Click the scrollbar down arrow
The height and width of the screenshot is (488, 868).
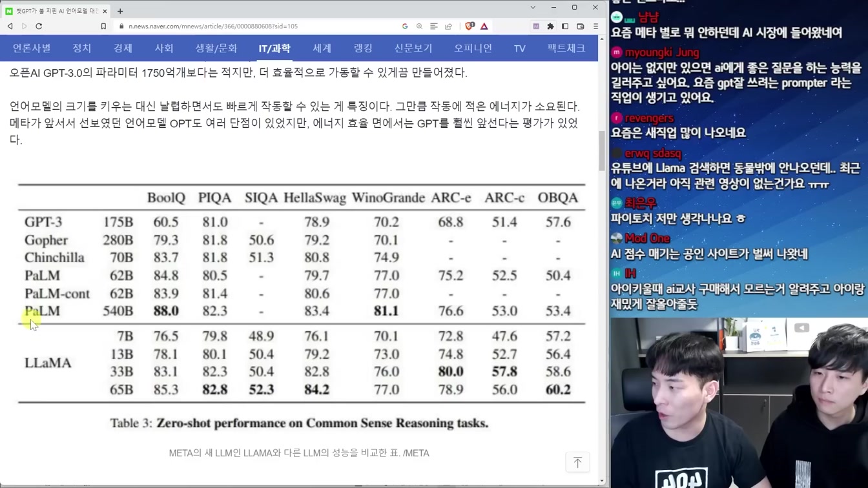602,481
